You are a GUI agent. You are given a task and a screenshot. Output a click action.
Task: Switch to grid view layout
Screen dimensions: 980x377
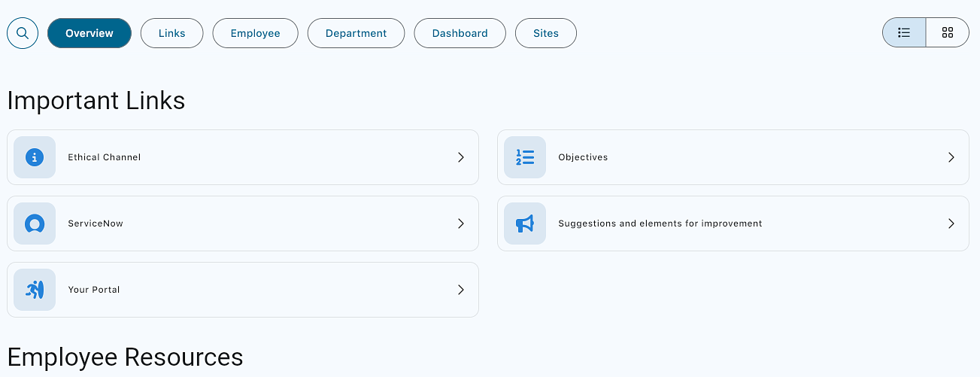(x=948, y=33)
